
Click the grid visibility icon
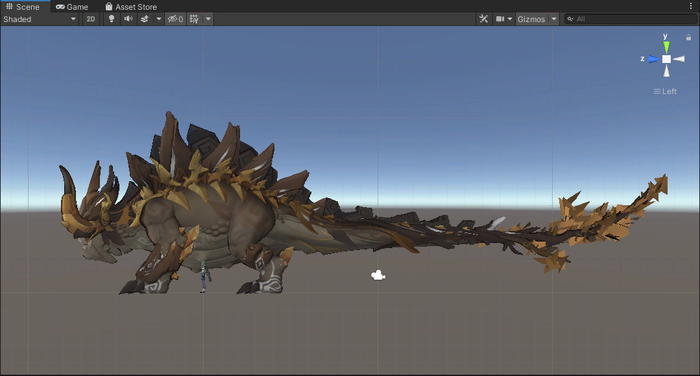194,19
